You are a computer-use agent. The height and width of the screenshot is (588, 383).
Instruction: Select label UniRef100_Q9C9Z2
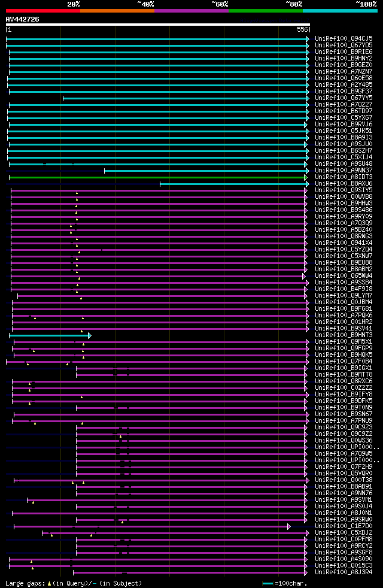pyautogui.click(x=344, y=434)
